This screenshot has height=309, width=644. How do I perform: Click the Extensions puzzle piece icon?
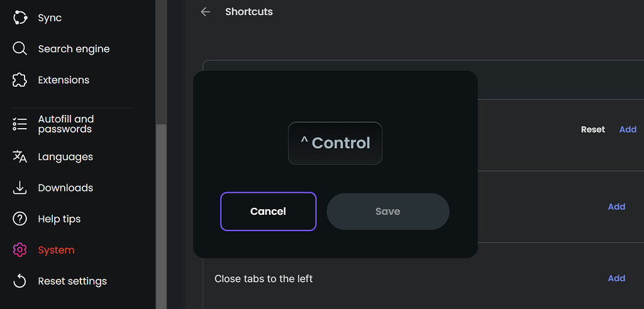(19, 80)
